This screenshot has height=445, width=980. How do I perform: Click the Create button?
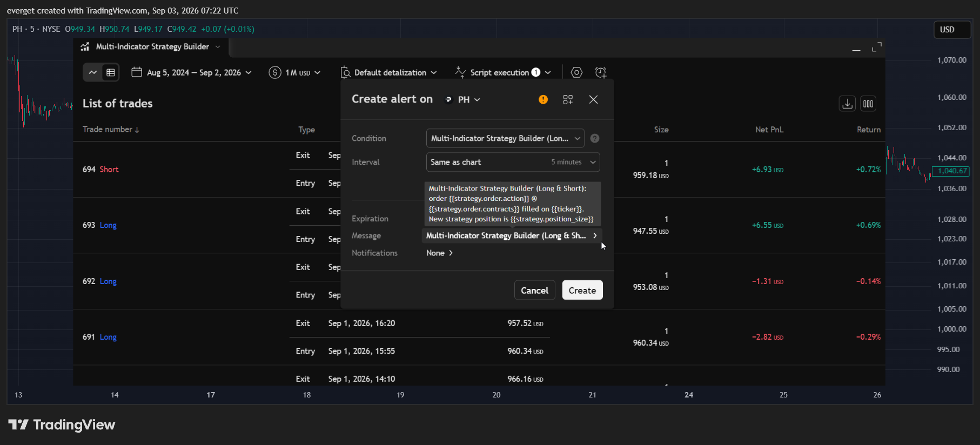pos(582,290)
